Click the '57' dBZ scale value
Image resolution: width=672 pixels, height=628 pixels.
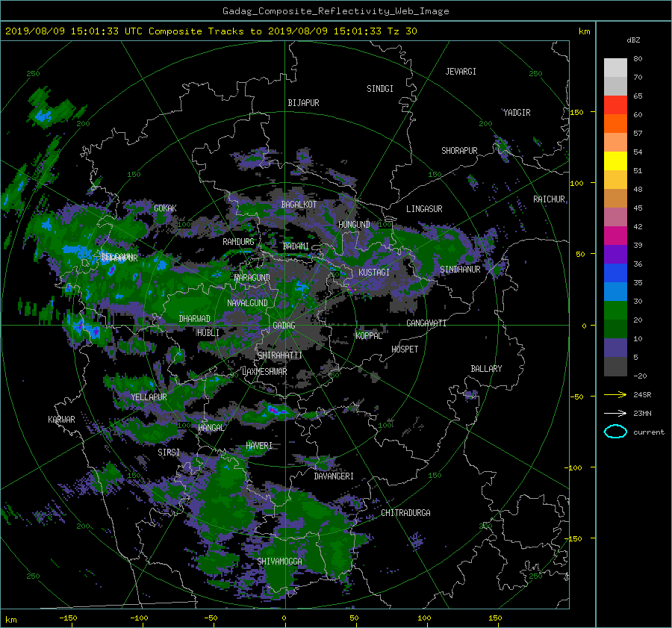[x=638, y=134]
